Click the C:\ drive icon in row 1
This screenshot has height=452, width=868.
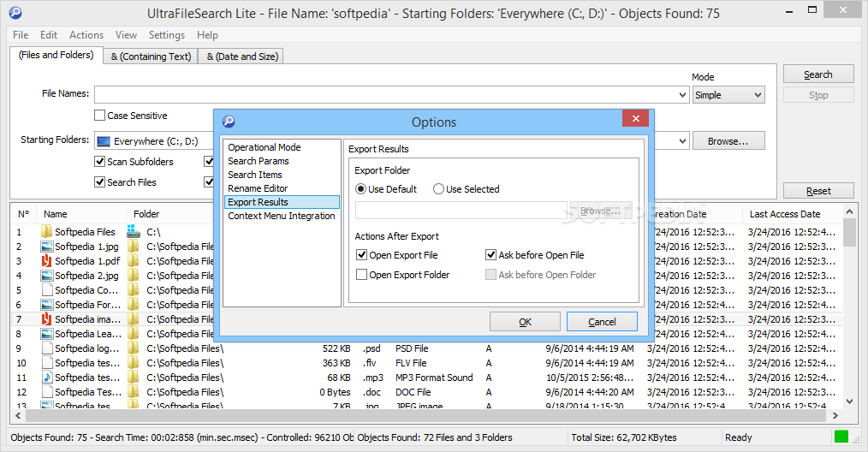134,231
